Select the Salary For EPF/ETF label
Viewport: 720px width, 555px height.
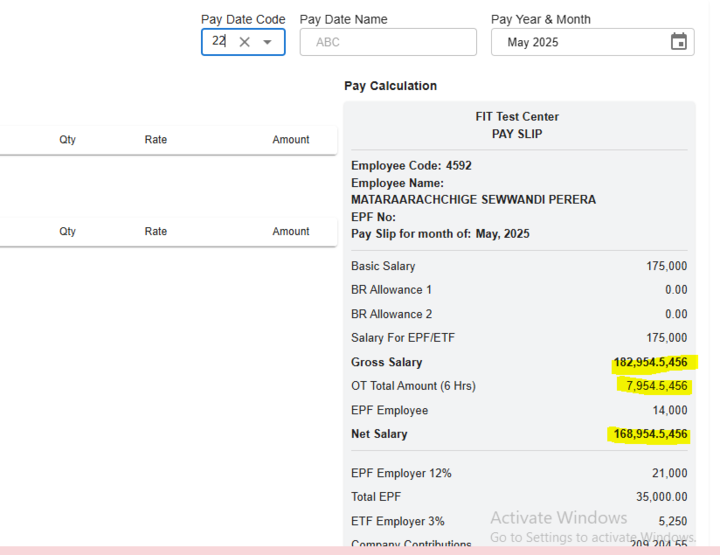coord(403,338)
